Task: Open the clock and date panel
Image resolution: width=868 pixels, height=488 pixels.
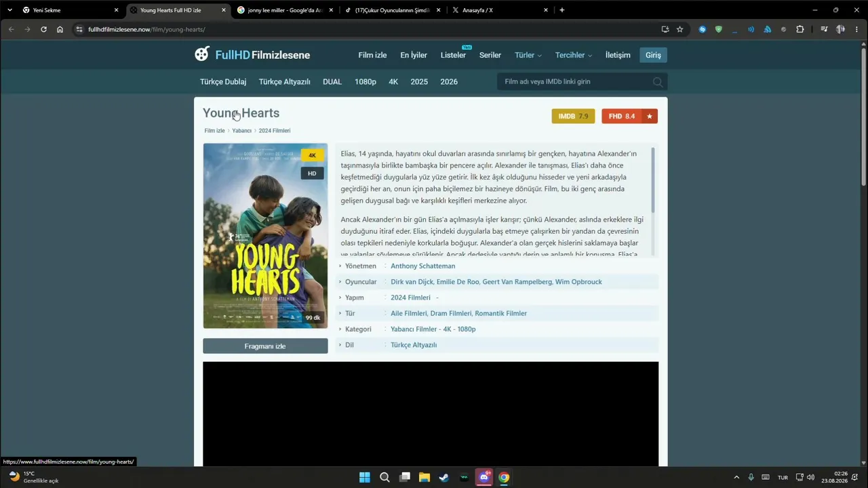Action: 835,477
